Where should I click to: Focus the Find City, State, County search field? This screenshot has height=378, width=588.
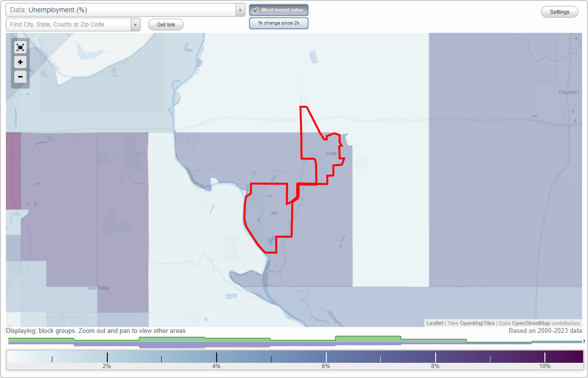[x=69, y=25]
